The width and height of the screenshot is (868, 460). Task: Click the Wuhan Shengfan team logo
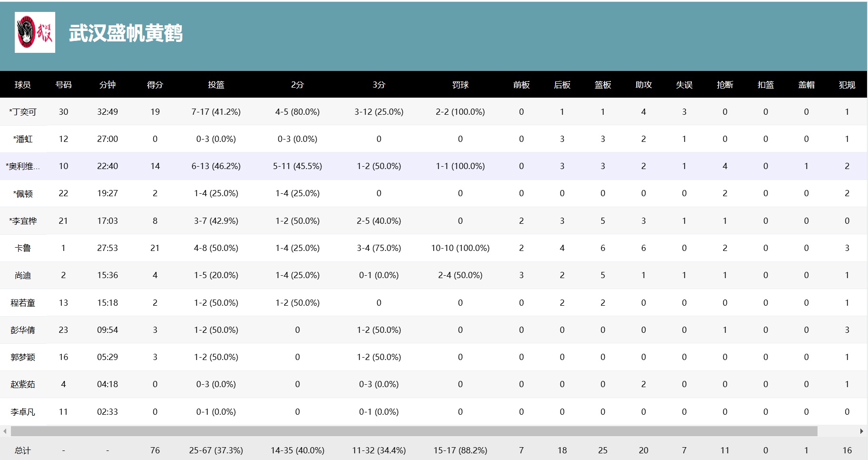[35, 32]
